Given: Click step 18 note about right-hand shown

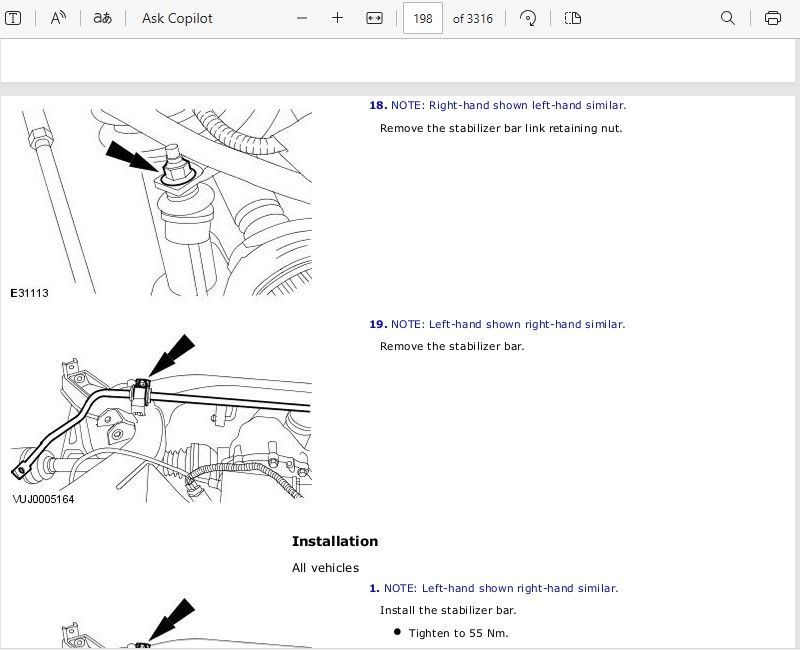Looking at the screenshot, I should tap(508, 105).
